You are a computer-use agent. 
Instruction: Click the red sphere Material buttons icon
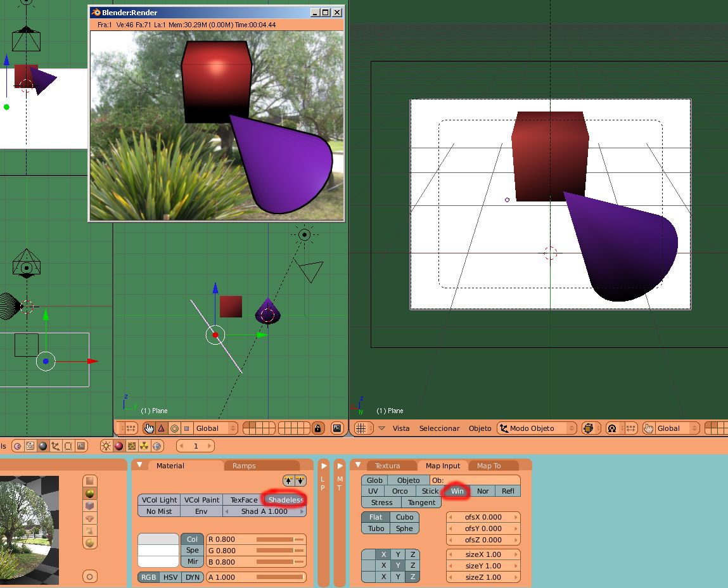click(118, 446)
